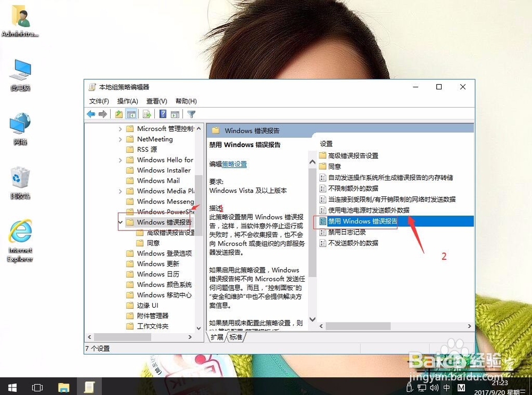
Task: Select the 同意 subfolder in the tree
Action: click(148, 243)
